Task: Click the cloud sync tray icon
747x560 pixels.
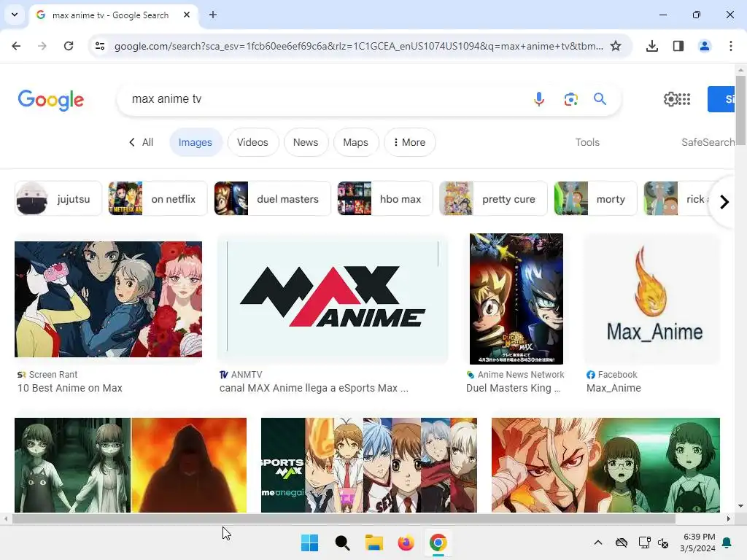Action: [x=622, y=542]
